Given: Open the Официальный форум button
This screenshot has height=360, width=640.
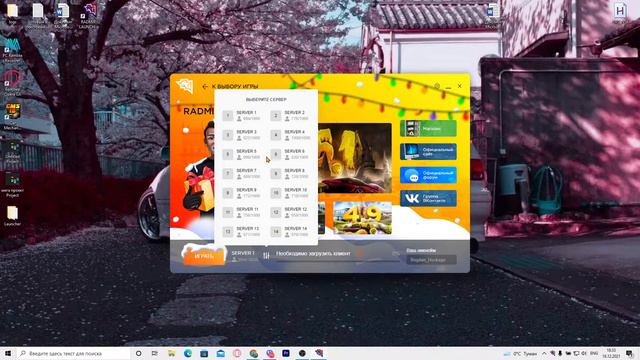Looking at the screenshot, I should (x=428, y=175).
